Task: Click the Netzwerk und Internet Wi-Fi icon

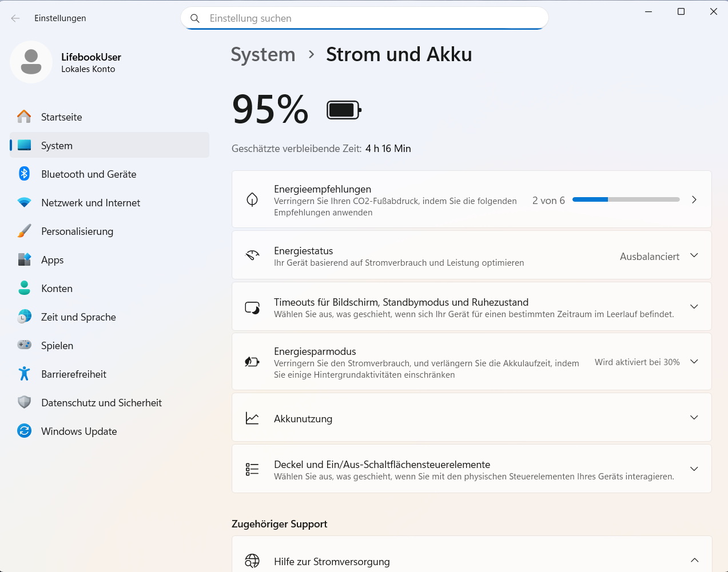Action: coord(24,202)
